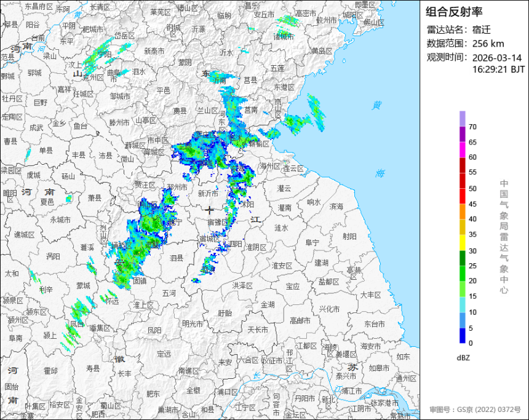This screenshot has height=420, width=529.
Task: Click the 射阳 label on the map
Action: pos(349,236)
